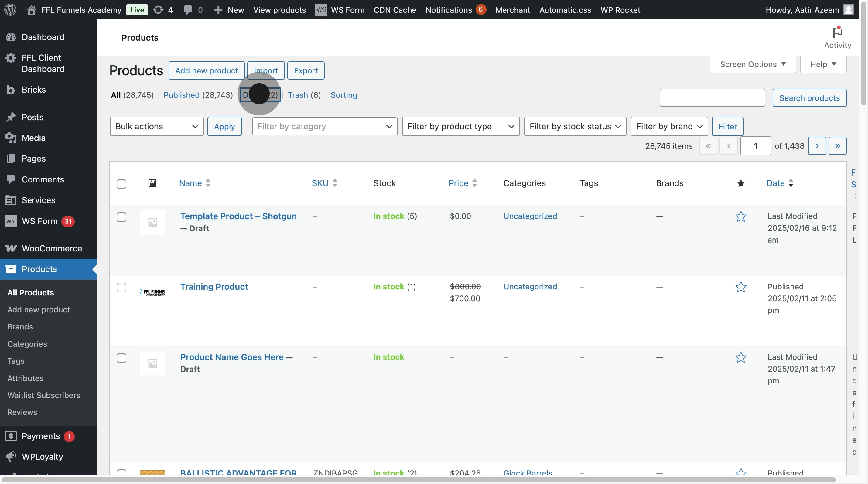Jump to the last page double arrow
This screenshot has width=868, height=484.
tap(837, 146)
